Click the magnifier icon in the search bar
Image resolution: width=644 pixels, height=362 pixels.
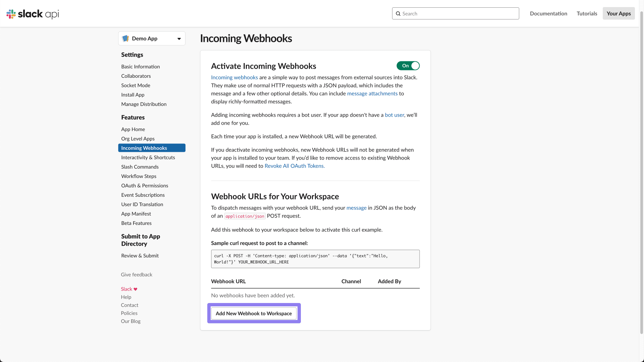(x=398, y=13)
